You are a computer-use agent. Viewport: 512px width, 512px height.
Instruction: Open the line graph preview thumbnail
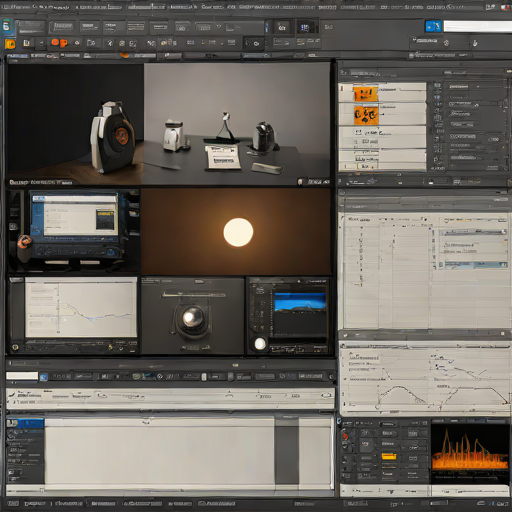click(x=73, y=315)
